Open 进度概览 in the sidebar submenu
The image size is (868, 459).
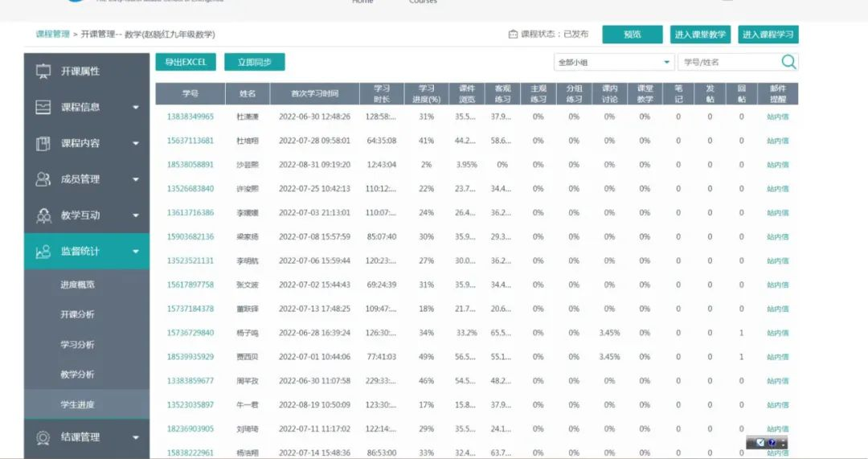pos(77,285)
